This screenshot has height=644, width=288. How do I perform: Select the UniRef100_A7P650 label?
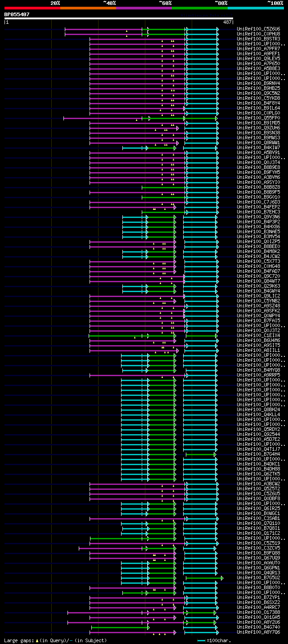(258, 64)
